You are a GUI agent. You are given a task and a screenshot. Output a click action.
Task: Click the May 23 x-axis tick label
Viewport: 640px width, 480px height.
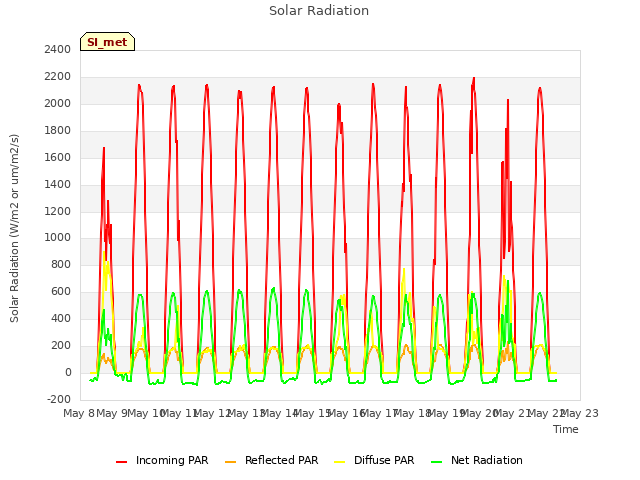582,413
